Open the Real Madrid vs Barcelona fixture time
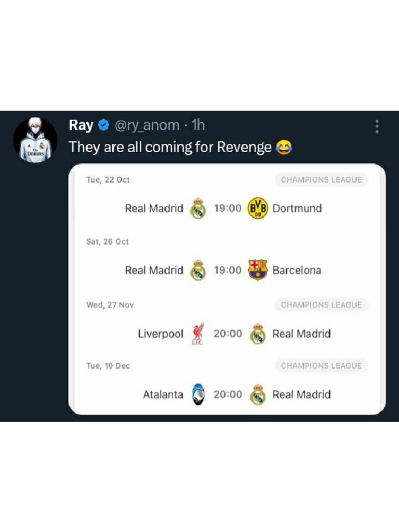This screenshot has width=399, height=532. [228, 270]
